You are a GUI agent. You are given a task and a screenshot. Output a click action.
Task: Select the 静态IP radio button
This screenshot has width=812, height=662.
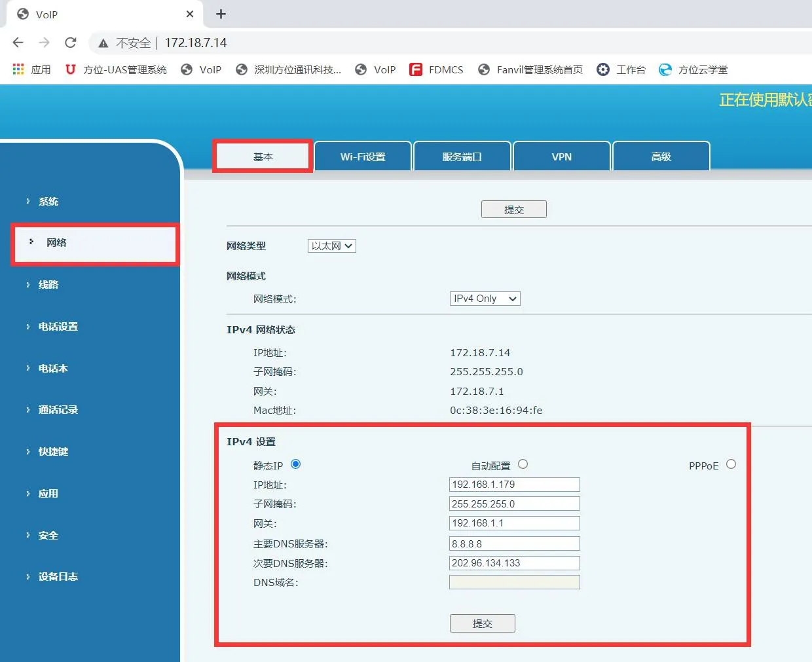[295, 464]
